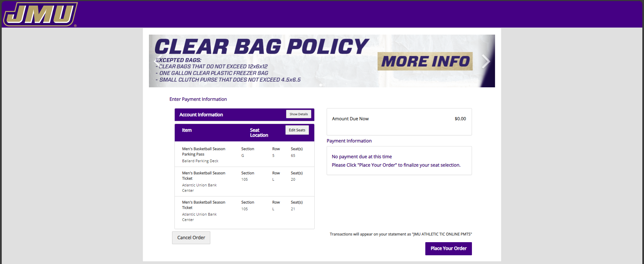Select the second carousel indicator dot
Image resolution: width=644 pixels, height=264 pixels.
(x=324, y=85)
